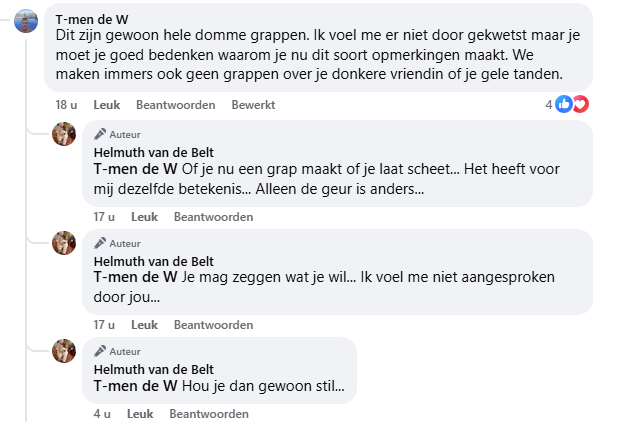Open the 18 u timestamp of main comment
Screen dimensions: 632x422
tap(66, 105)
